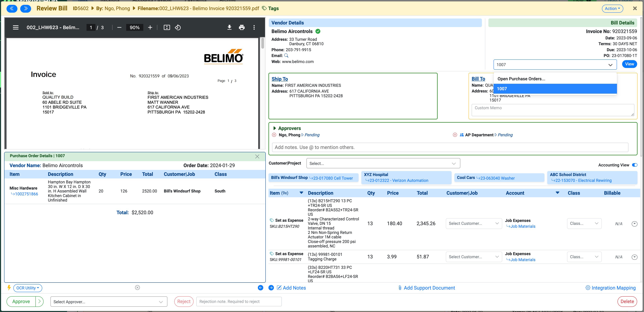This screenshot has width=644, height=312.
Task: Click the Approve split arrow
Action: pos(40,302)
